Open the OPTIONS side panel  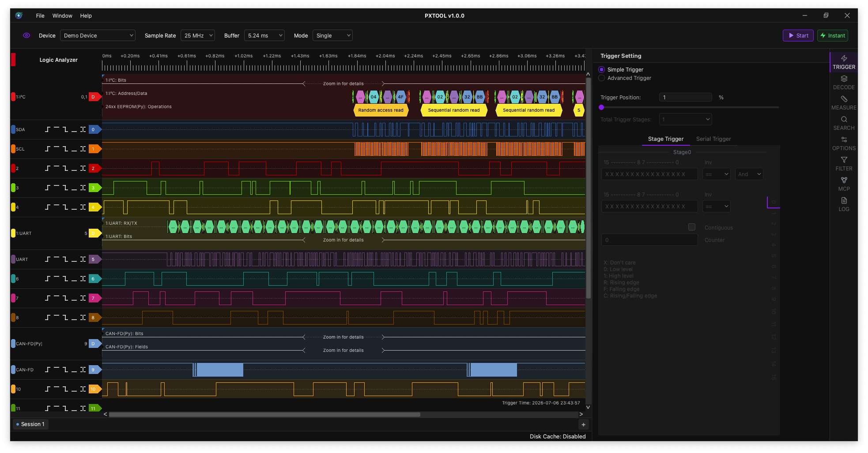(844, 143)
